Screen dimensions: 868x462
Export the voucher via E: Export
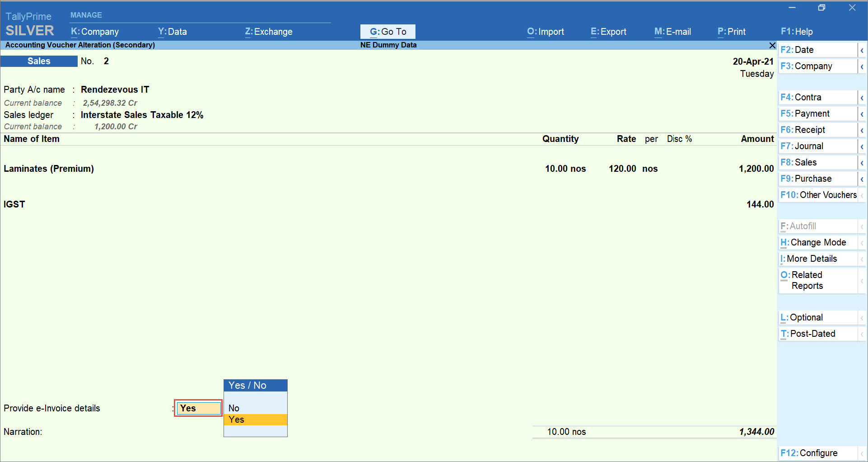608,32
